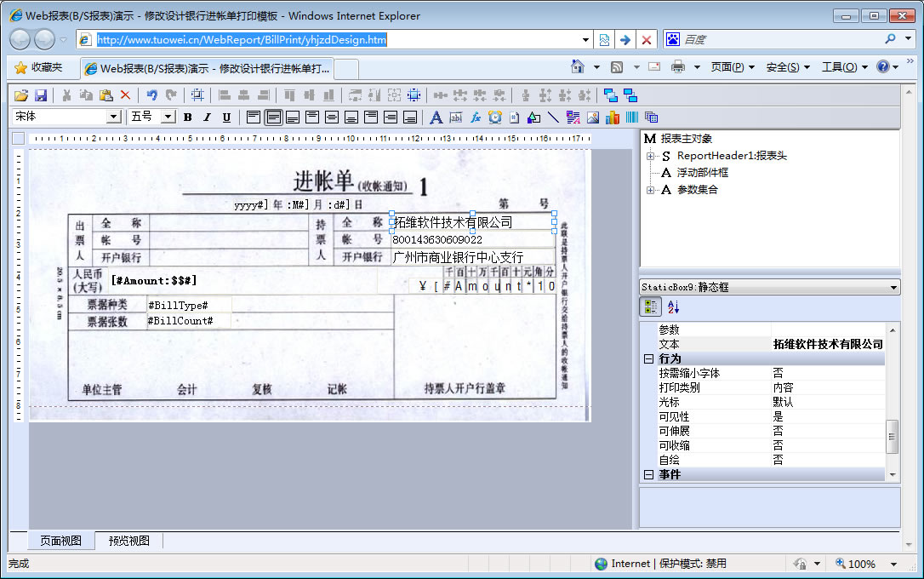Click the undo arrow icon
This screenshot has height=579, width=924.
[151, 95]
